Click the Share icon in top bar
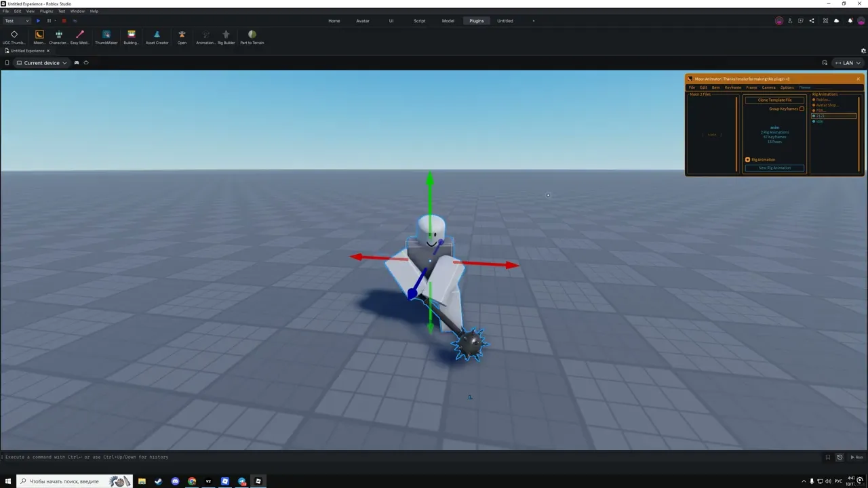Viewport: 868px width, 488px height. (x=812, y=21)
